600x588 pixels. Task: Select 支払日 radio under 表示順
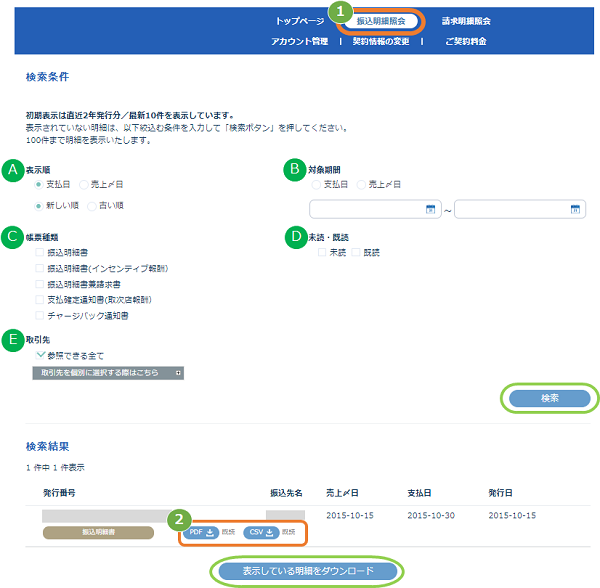coord(39,185)
